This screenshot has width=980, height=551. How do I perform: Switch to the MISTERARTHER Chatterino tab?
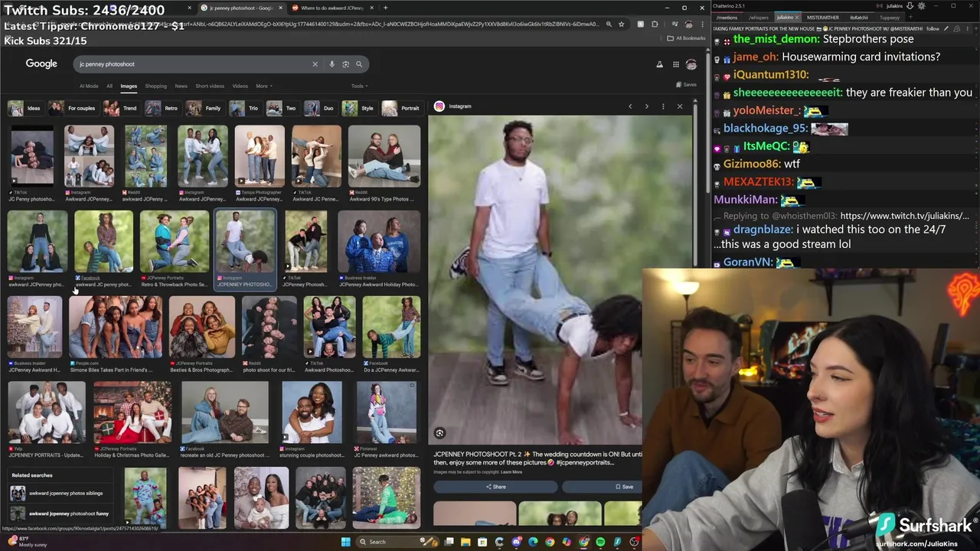point(822,17)
